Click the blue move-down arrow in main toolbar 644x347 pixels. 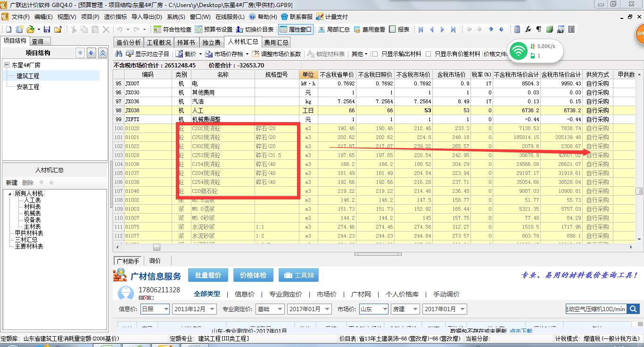tap(501, 29)
